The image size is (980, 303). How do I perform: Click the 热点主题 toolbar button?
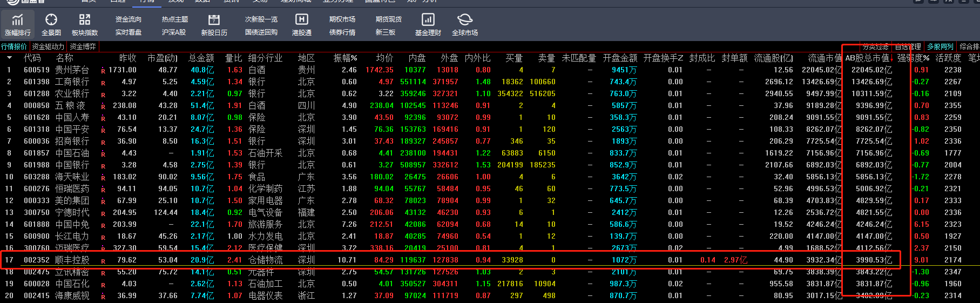pos(175,19)
